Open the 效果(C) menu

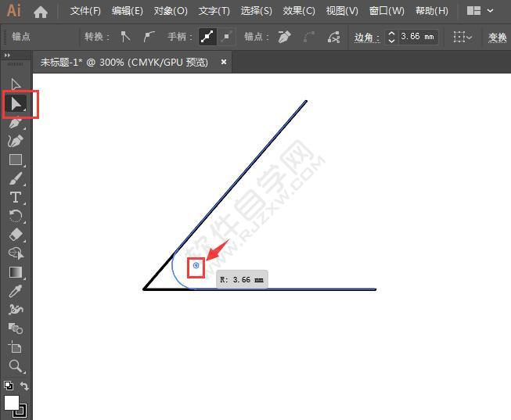click(298, 12)
